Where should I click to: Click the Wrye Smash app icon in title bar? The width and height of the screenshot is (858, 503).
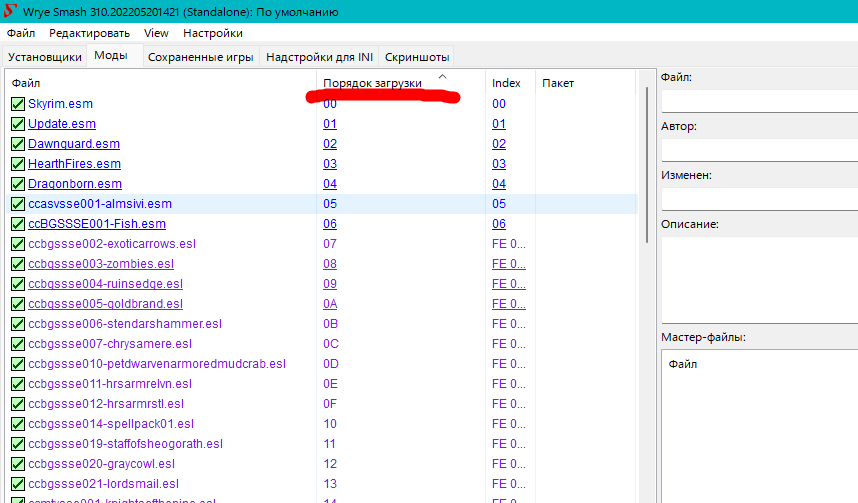[x=12, y=12]
